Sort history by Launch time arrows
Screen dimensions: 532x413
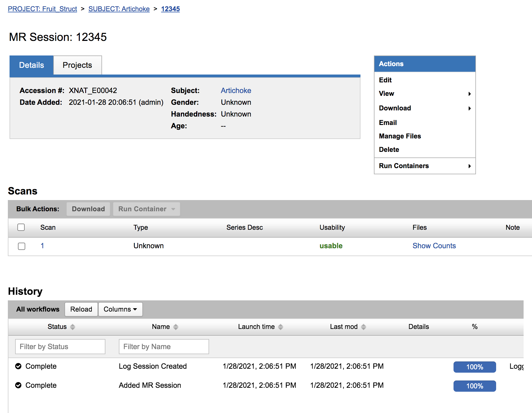(x=281, y=327)
